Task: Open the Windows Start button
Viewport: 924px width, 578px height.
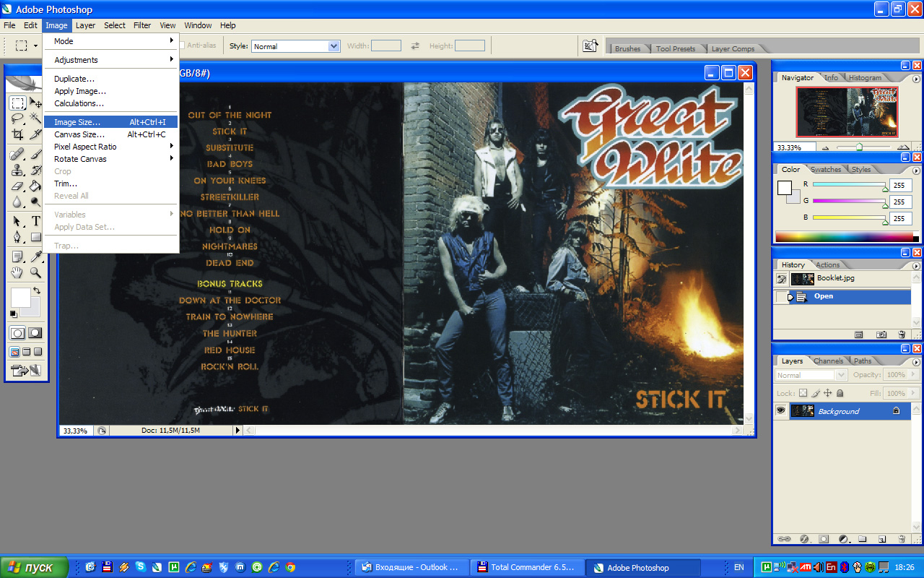Action: (x=34, y=567)
